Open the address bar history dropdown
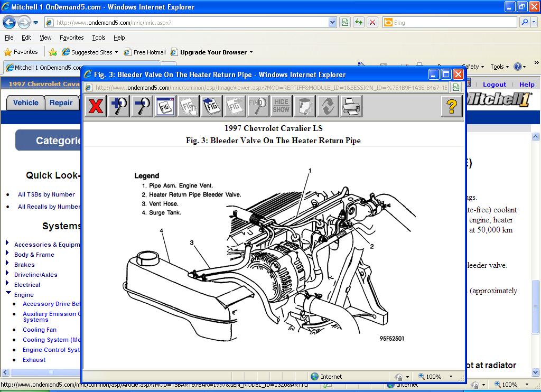The height and width of the screenshot is (392, 541). [x=332, y=23]
